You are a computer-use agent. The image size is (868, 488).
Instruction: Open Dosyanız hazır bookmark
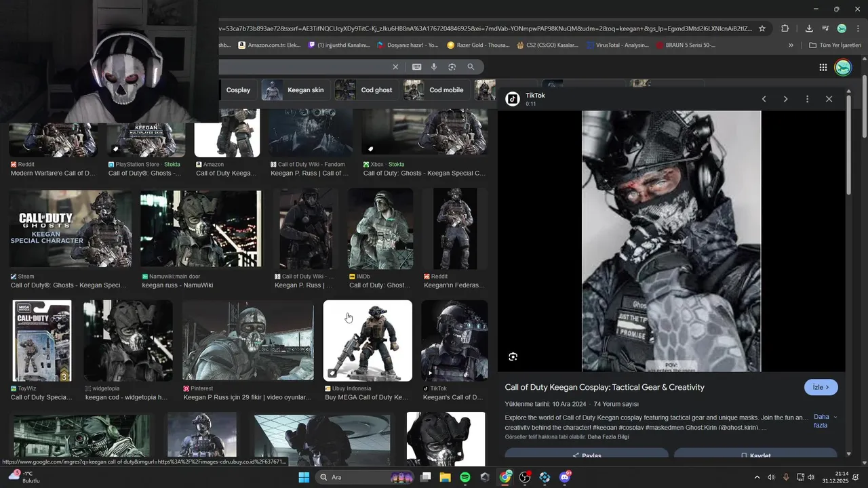pos(408,45)
